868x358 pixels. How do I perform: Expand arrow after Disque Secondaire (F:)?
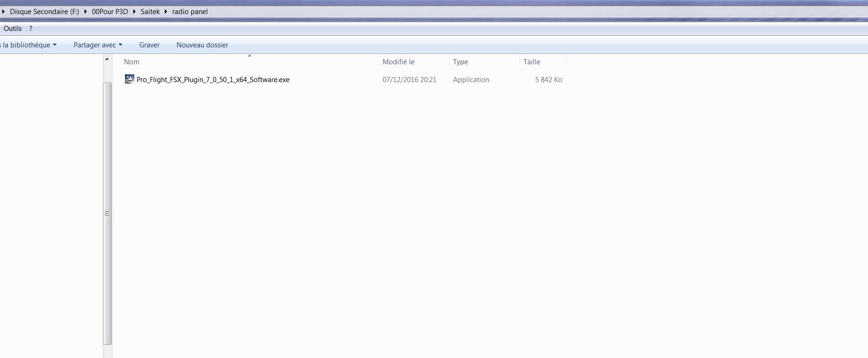point(85,12)
